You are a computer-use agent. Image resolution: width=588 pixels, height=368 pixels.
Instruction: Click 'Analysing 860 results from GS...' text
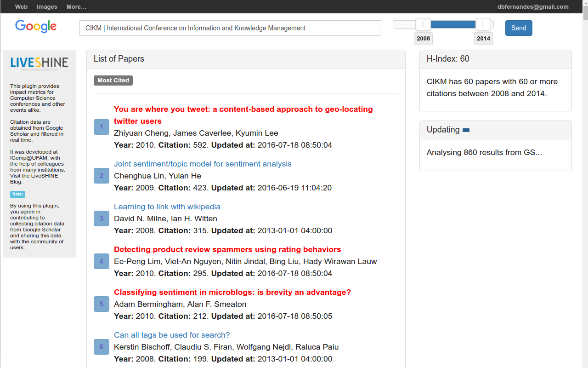click(x=484, y=152)
